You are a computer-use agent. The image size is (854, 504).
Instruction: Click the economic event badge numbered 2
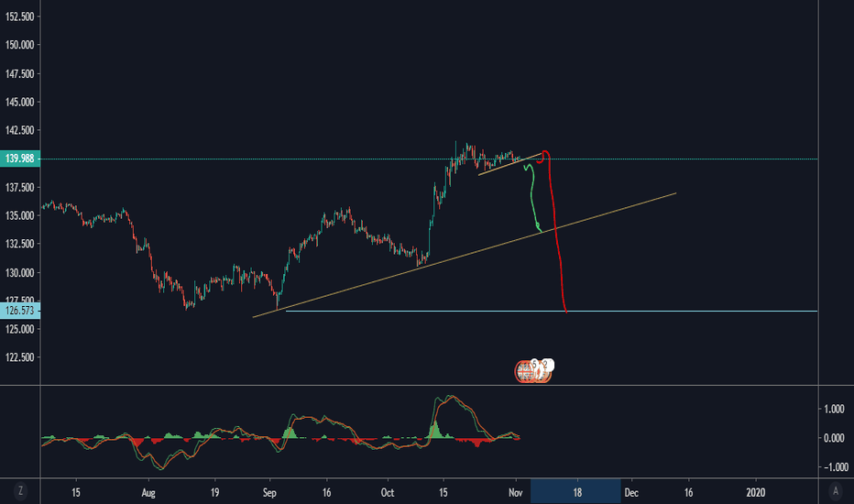[548, 364]
